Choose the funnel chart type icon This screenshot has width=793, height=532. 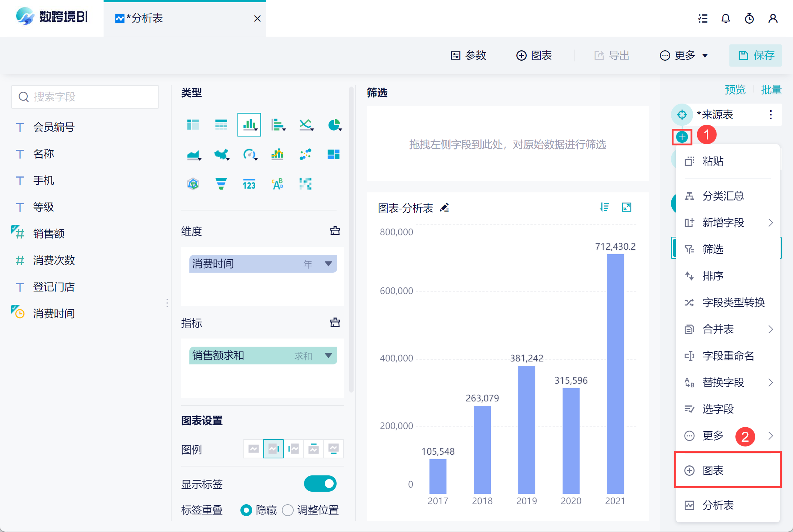221,184
